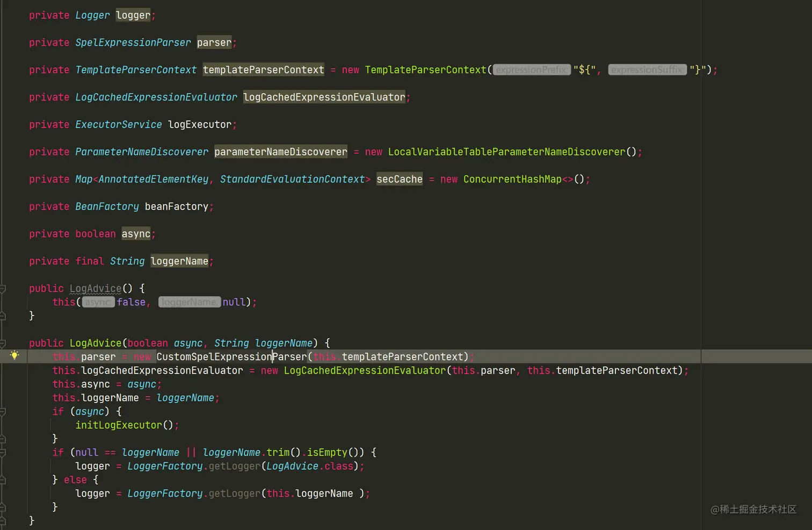
Task: Click the 'CustomSpelExpressionParser' constructor call
Action: [231, 357]
